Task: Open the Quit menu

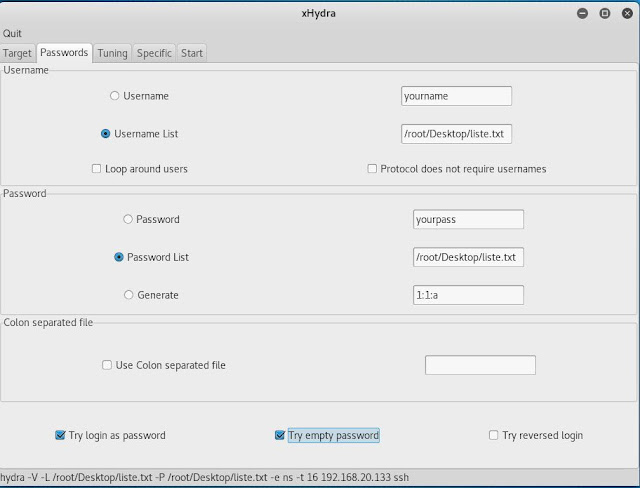Action: tap(12, 33)
